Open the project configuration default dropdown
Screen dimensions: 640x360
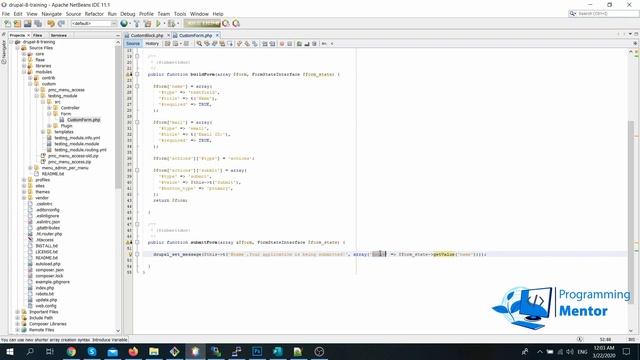94,24
